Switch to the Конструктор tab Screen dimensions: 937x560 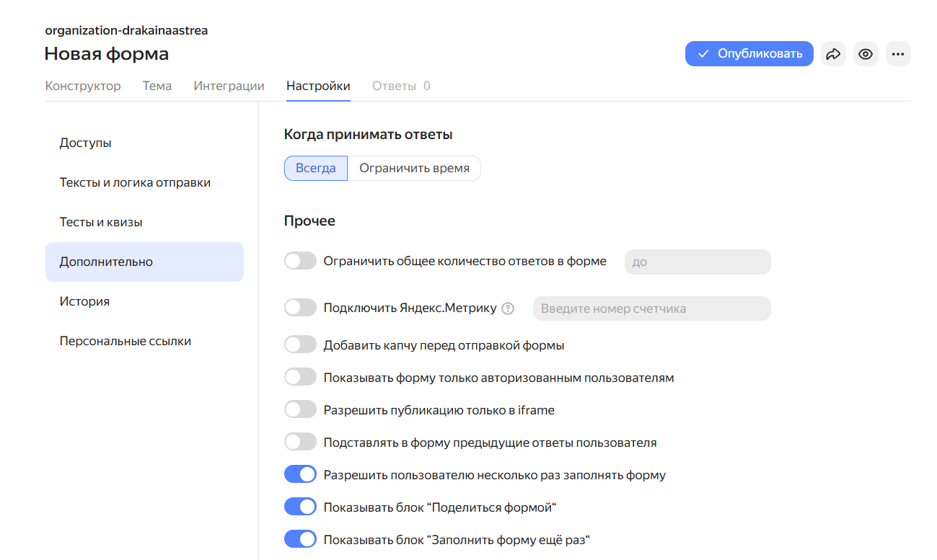83,86
